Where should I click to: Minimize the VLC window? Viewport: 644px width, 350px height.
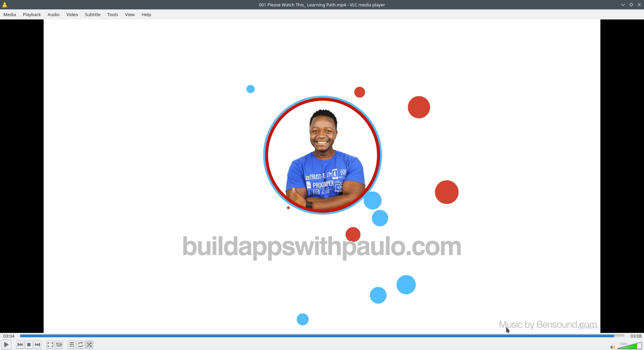[623, 5]
